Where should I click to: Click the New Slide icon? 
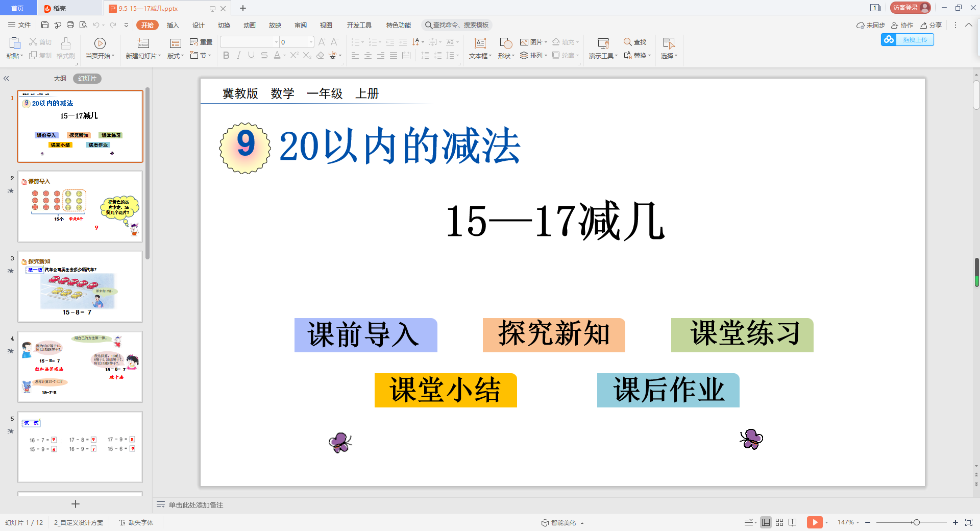(x=143, y=43)
